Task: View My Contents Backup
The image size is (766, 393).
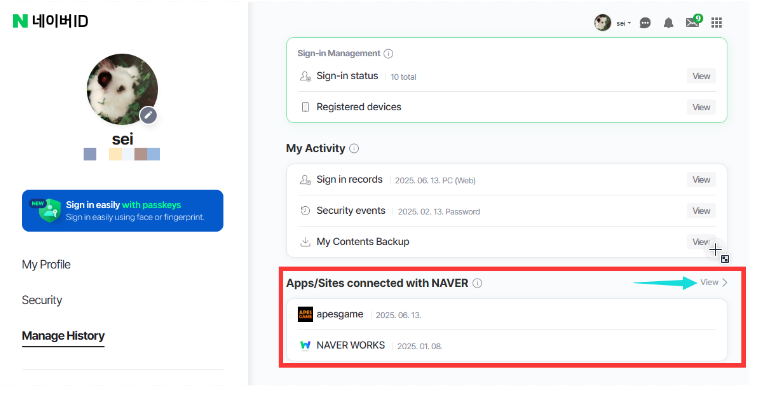Action: click(x=701, y=241)
